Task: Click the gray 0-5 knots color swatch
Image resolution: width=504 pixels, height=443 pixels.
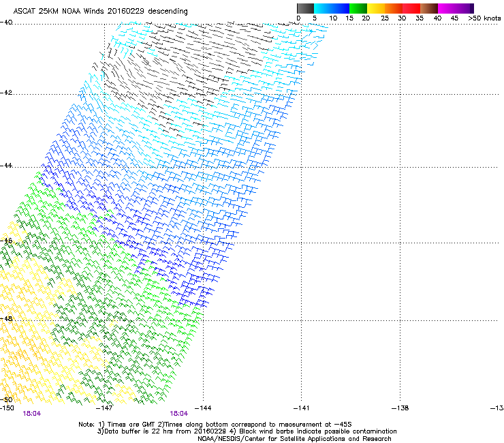Action: pos(305,8)
